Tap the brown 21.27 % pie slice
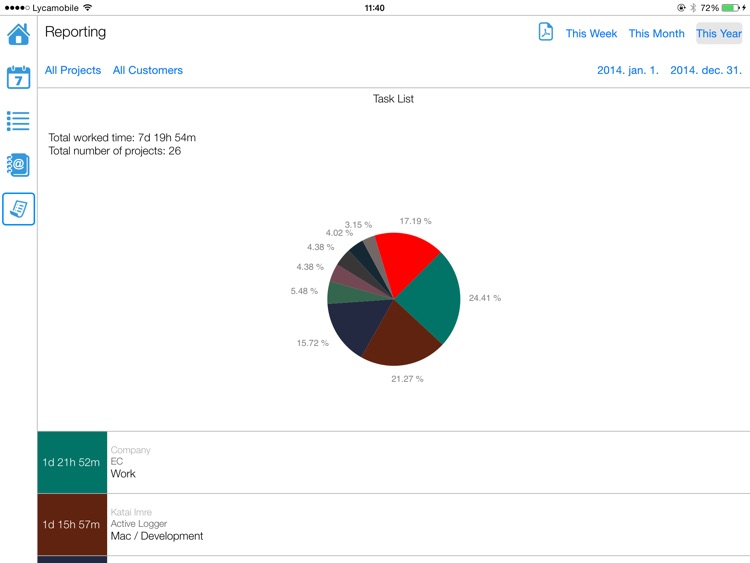The image size is (750, 563). tap(401, 337)
